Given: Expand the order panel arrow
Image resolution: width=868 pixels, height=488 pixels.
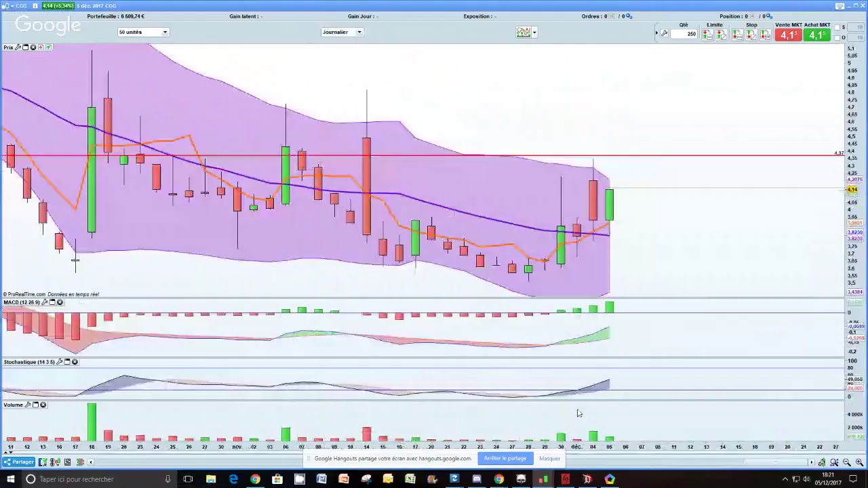Looking at the screenshot, I should tap(656, 33).
